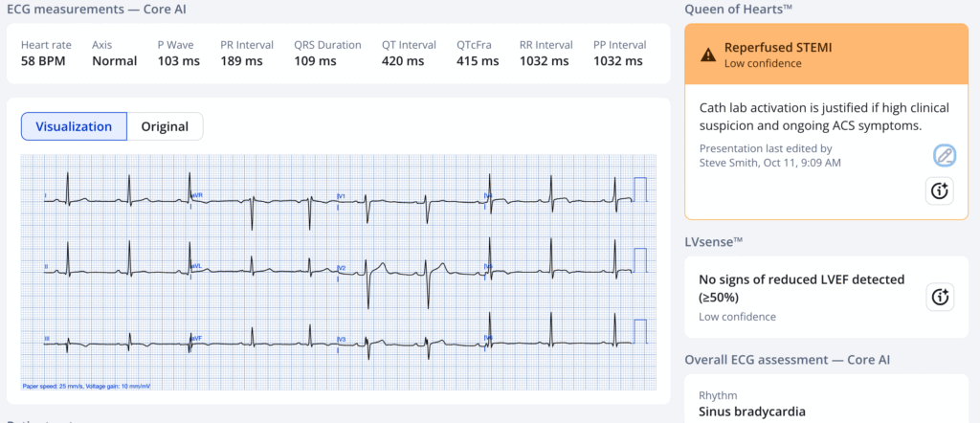Click the edit presentation pencil icon
This screenshot has height=423, width=980.
(x=944, y=156)
